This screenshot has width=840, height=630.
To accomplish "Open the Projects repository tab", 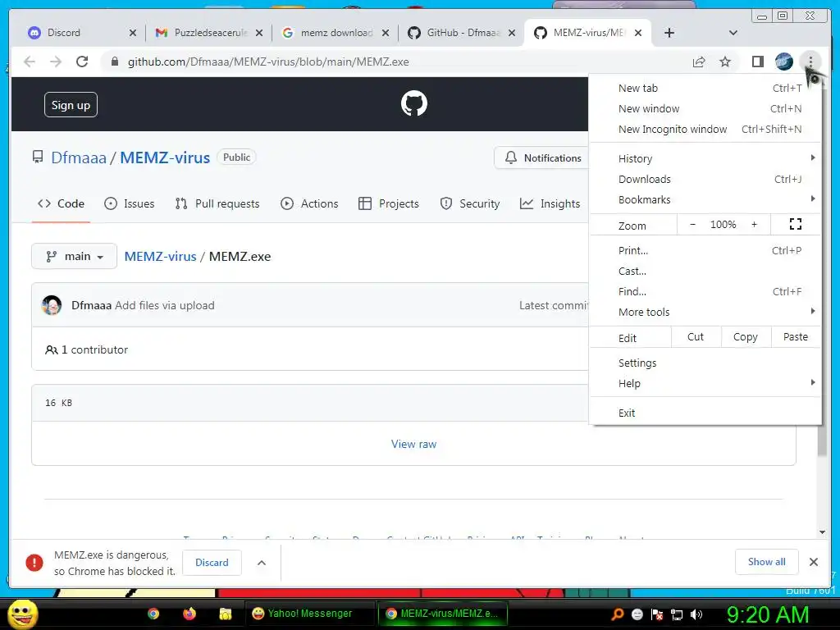I will 388,203.
